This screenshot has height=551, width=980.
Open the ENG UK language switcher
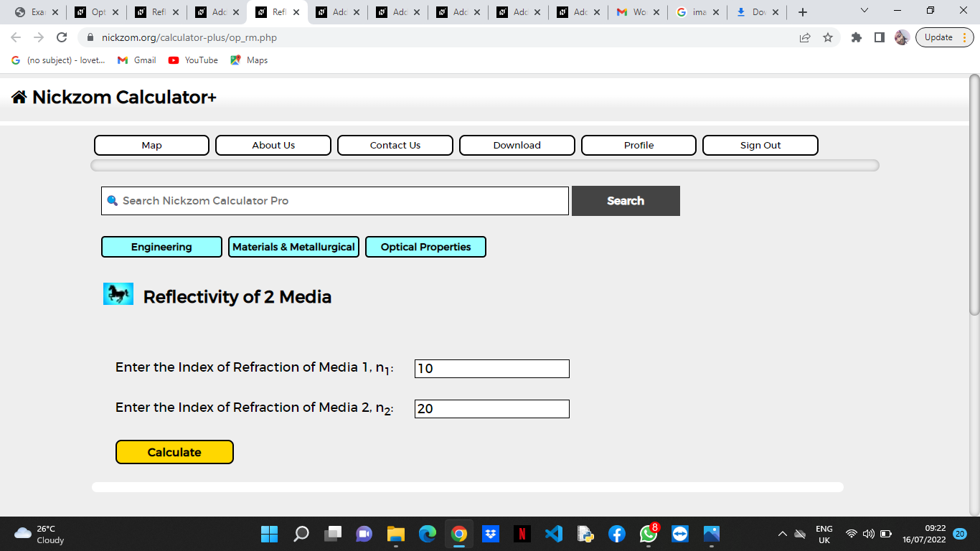824,534
